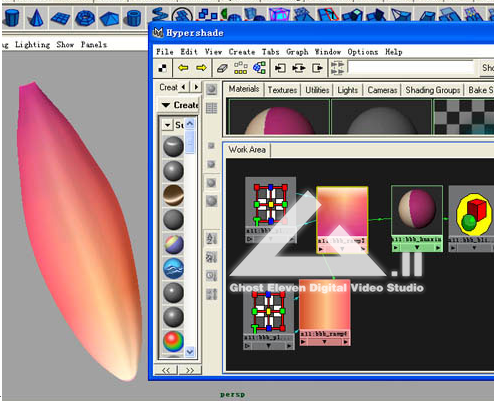The width and height of the screenshot is (494, 401).
Task: Rearrange the graph with the layout icon
Action: (x=241, y=68)
